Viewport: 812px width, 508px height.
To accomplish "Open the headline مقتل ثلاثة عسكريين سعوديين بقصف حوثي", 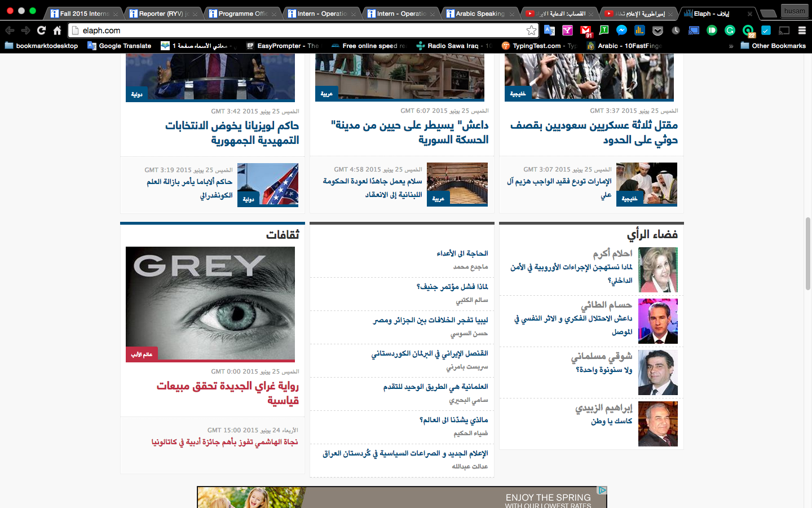I will [594, 132].
